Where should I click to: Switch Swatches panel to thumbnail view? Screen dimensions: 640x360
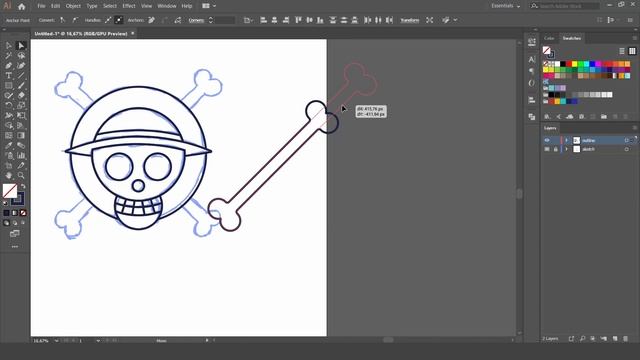(632, 51)
